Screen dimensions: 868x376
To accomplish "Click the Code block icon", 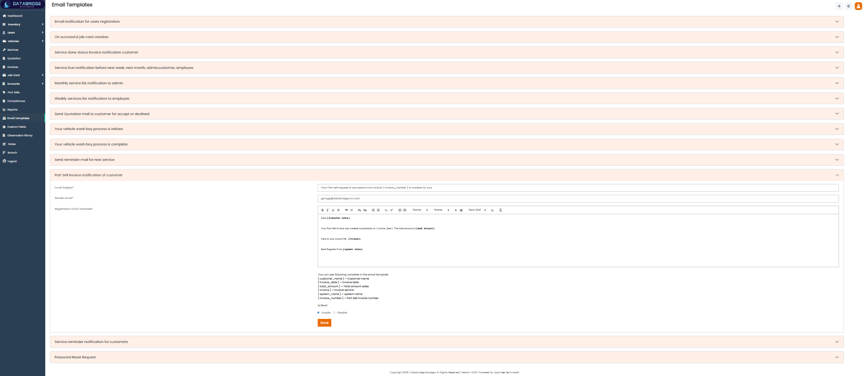I will click(352, 210).
